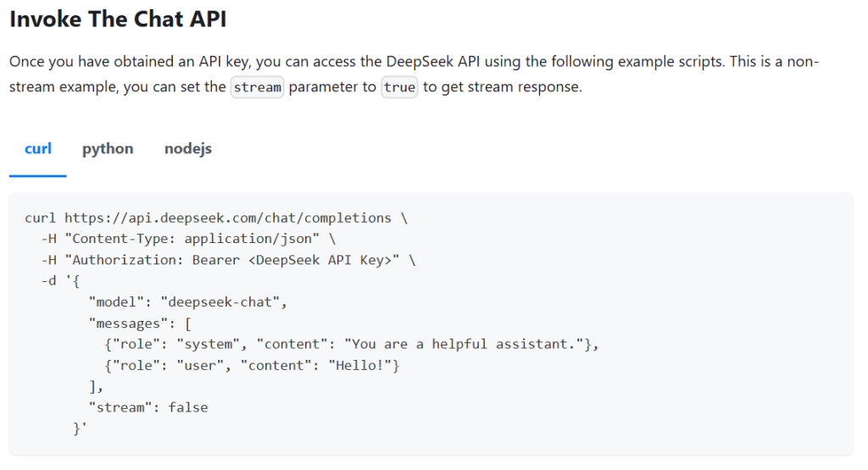The image size is (868, 470).
Task: Click the "model": "deepseek-chat" line
Action: [187, 302]
